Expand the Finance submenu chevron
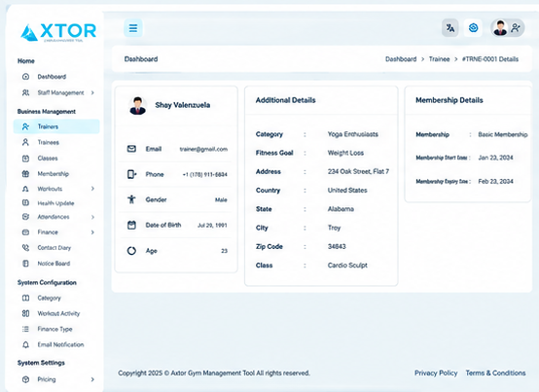This screenshot has width=539, height=392. pyautogui.click(x=92, y=232)
